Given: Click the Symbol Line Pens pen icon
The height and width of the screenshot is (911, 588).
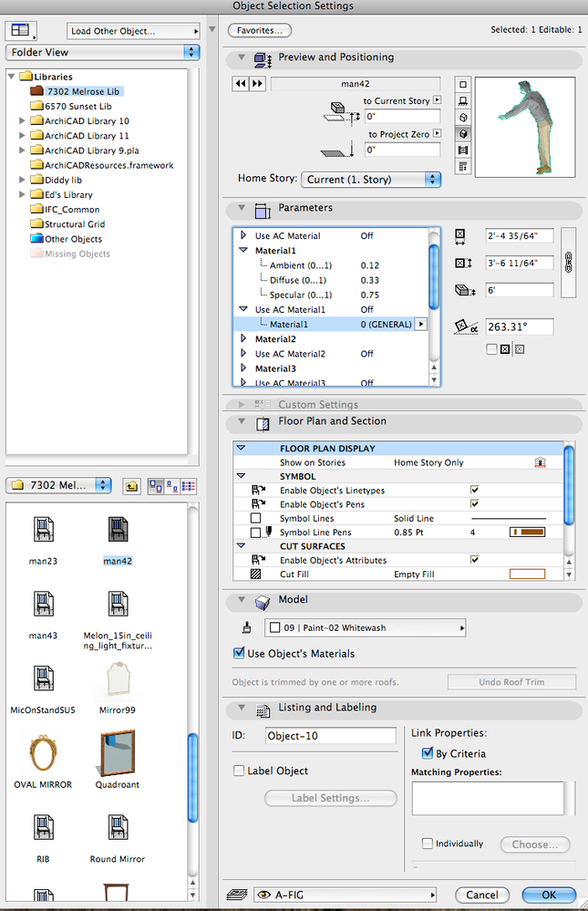Looking at the screenshot, I should click(x=268, y=532).
